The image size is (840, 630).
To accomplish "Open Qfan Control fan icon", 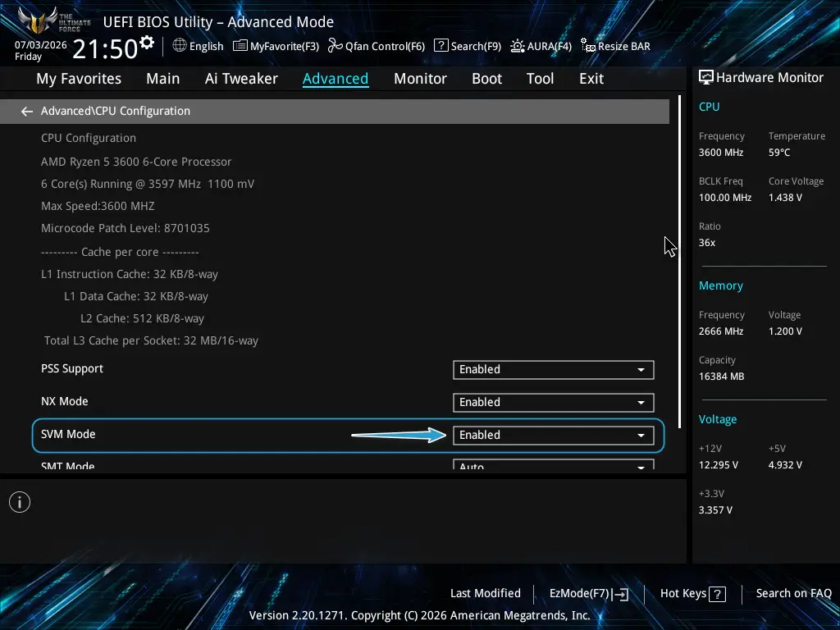I will (336, 46).
